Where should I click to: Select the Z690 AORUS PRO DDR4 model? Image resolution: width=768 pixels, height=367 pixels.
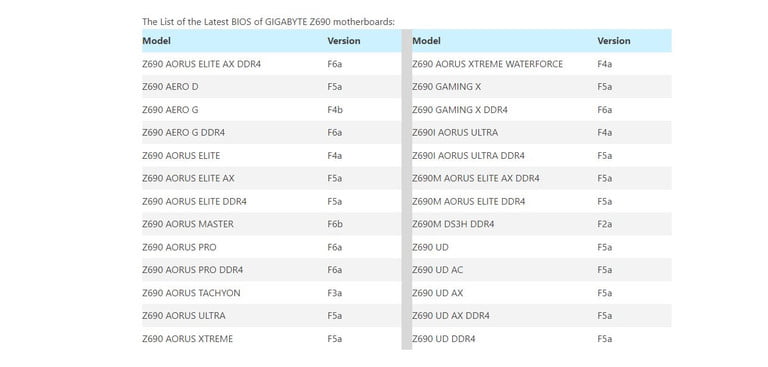[192, 270]
